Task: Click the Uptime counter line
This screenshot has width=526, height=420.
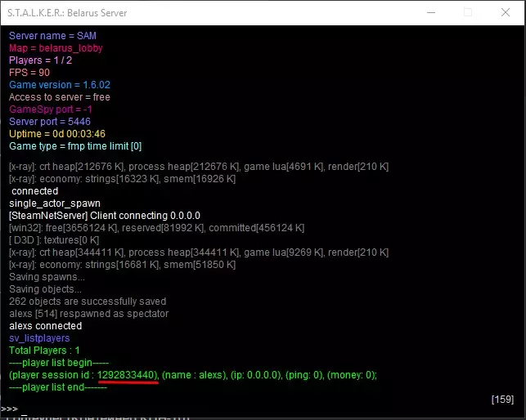Action: [x=57, y=134]
